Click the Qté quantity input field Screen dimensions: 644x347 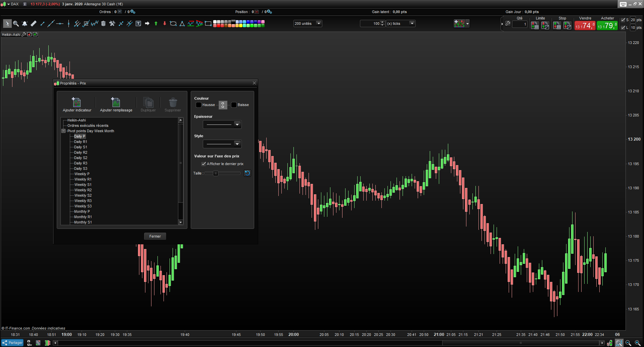[x=519, y=24]
